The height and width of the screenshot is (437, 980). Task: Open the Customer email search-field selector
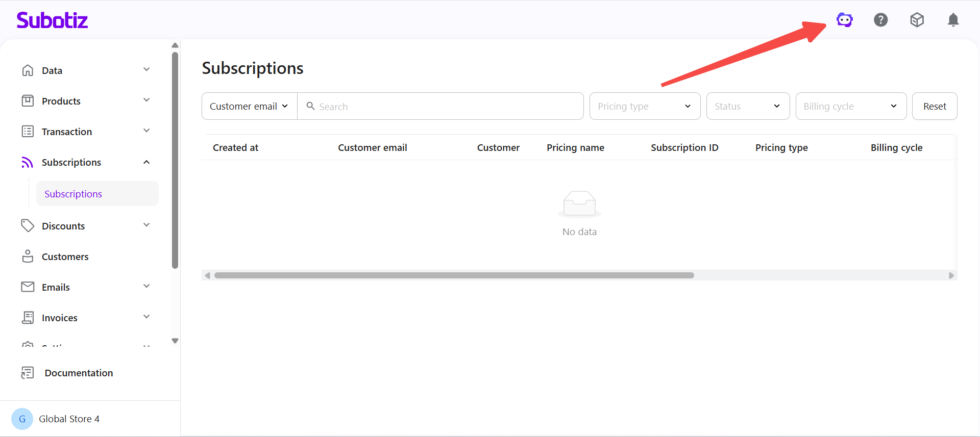tap(249, 106)
